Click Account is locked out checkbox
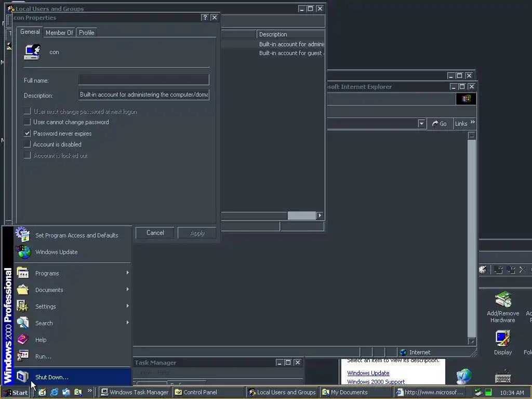Screen dimensions: 532x399 [x=27, y=155]
